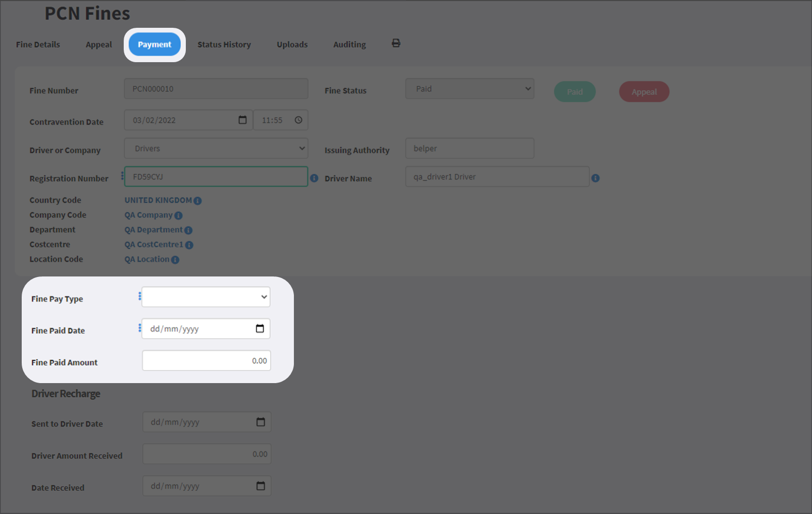Click the Fine Paid Amount field
This screenshot has width=812, height=514.
207,360
